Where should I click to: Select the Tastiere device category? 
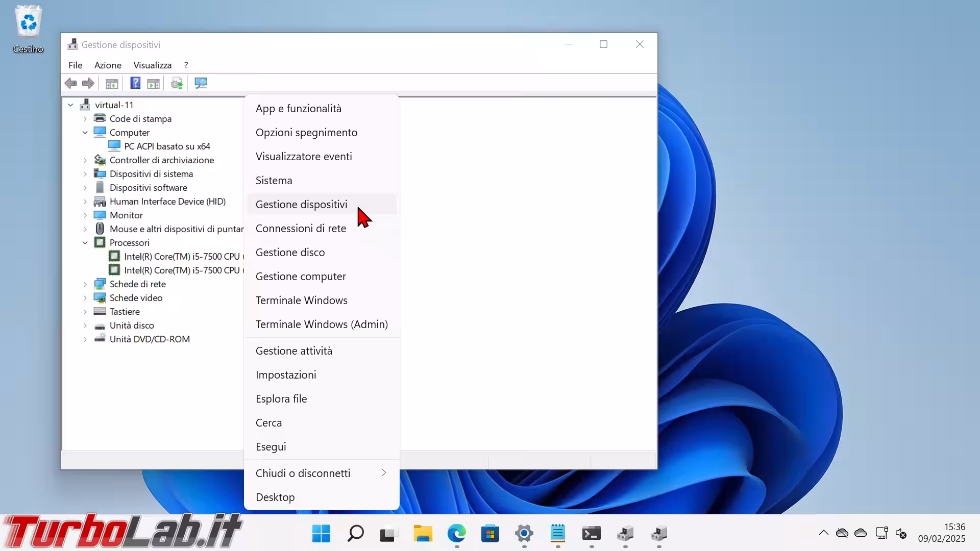tap(125, 312)
